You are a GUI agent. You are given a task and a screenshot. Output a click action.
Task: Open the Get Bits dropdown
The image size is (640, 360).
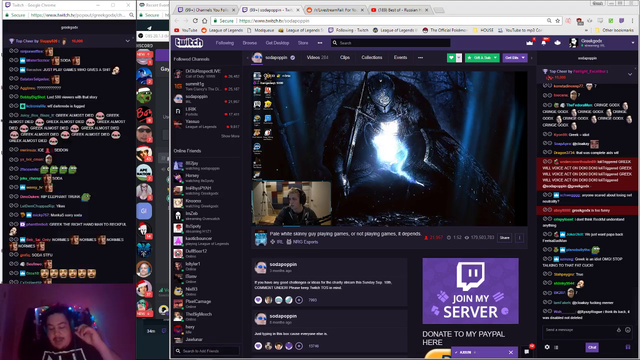click(x=523, y=58)
